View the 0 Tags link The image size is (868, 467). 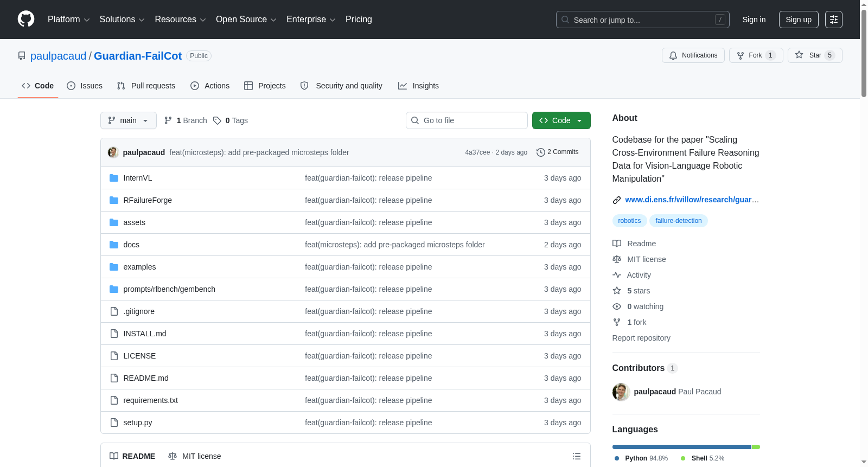pyautogui.click(x=231, y=120)
